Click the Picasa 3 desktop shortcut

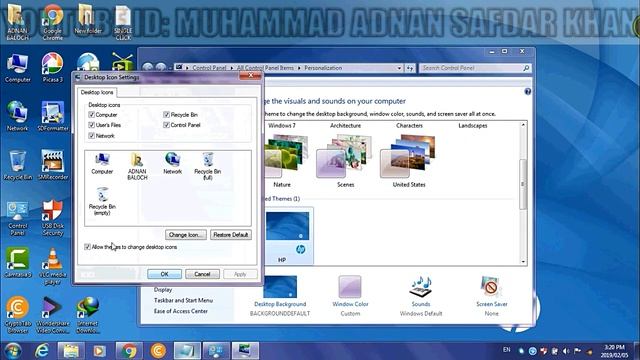(53, 68)
